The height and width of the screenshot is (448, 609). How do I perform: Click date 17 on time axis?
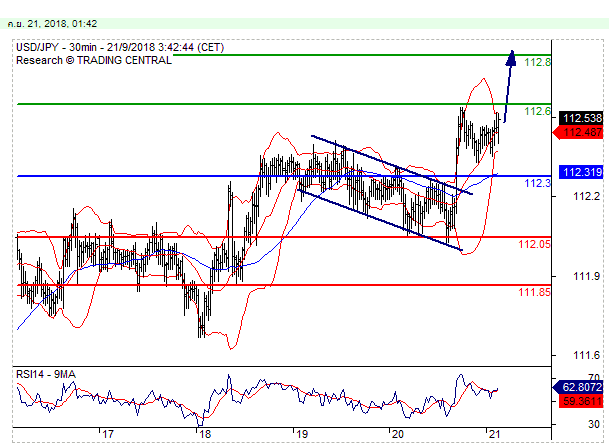tap(108, 434)
